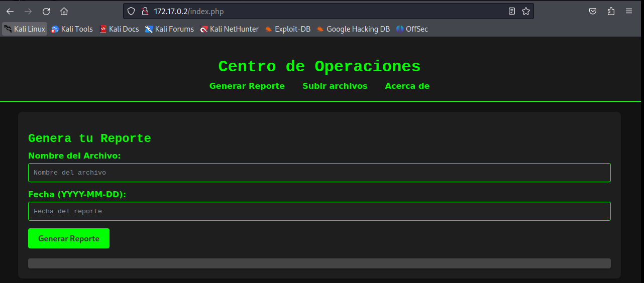This screenshot has width=644, height=283.
Task: Open the Kali Linux bookmark
Action: 25,29
